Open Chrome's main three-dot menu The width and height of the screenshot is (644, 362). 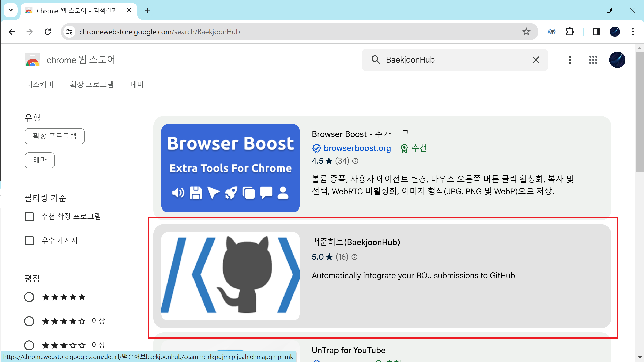(x=633, y=32)
